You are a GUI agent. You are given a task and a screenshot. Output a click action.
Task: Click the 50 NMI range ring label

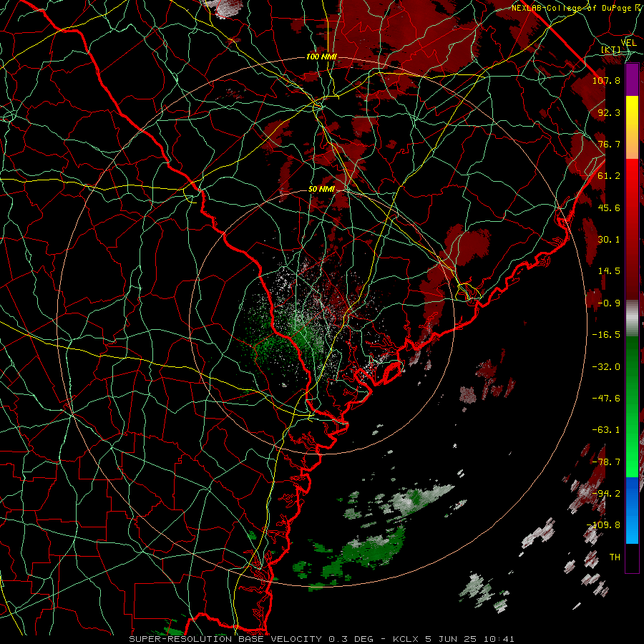pos(321,190)
